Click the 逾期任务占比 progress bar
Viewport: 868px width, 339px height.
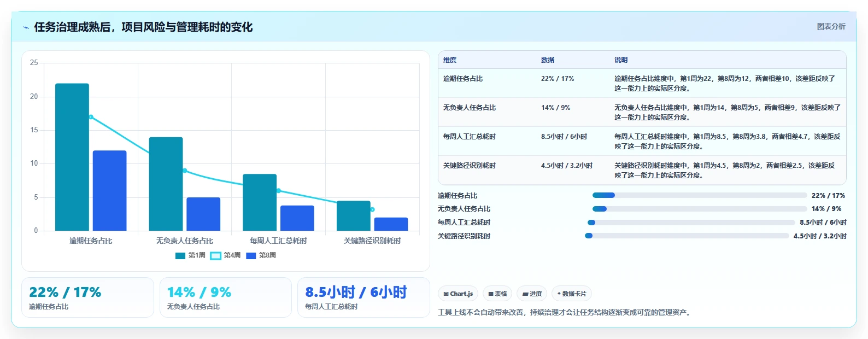700,195
